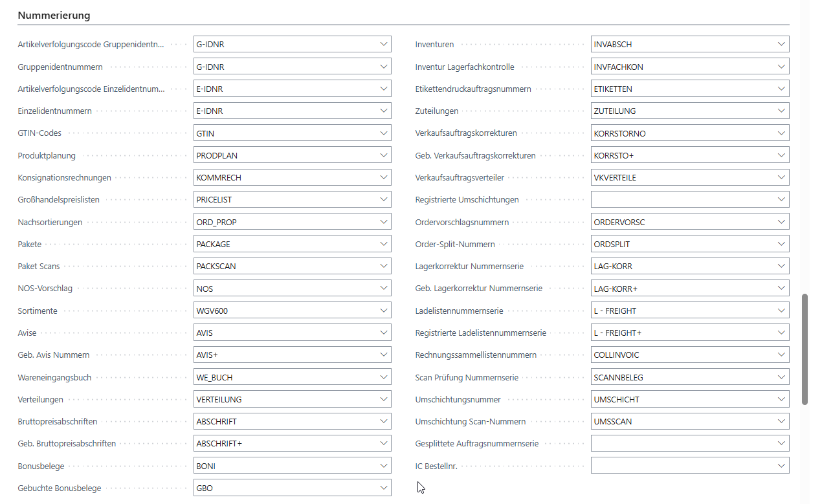Click the Wareneingangsbuch field WE_BUCH

pos(285,377)
